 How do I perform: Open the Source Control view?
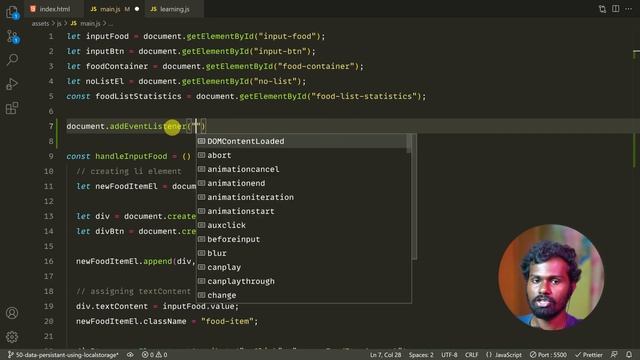12,37
